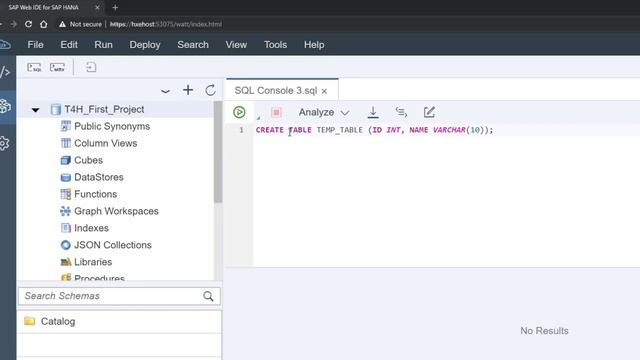640x360 pixels.
Task: Reload the browser page
Action: [x=28, y=24]
